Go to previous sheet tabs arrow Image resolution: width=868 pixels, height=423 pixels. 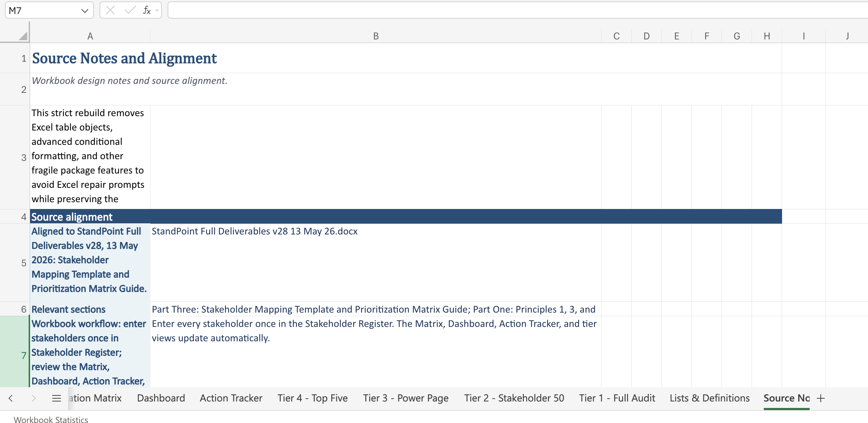pyautogui.click(x=11, y=398)
